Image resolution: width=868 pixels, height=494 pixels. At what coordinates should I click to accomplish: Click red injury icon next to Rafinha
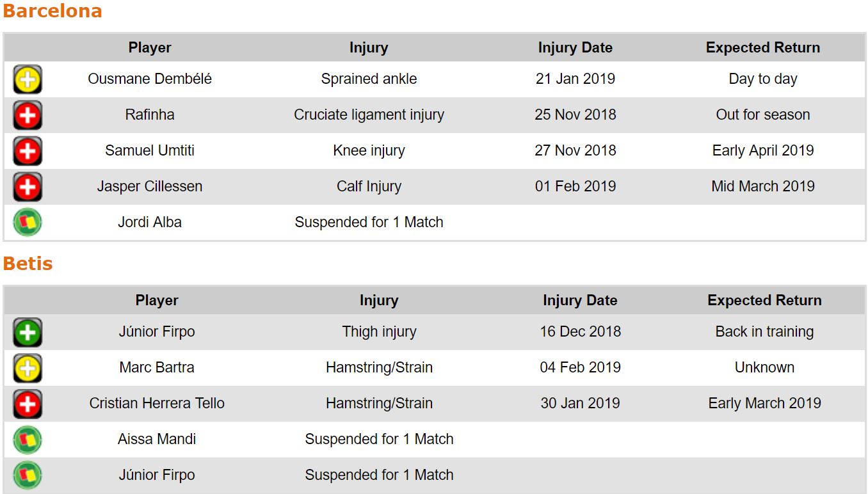point(28,116)
